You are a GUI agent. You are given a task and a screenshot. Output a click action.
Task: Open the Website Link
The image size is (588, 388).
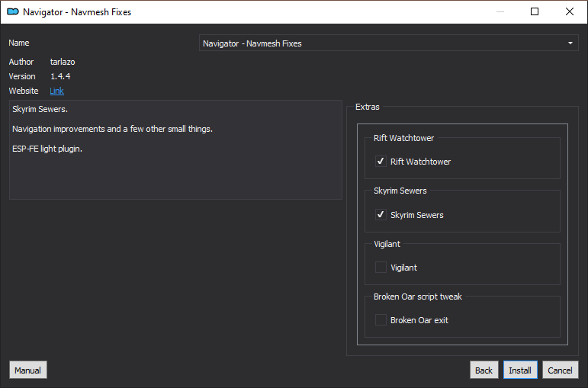click(x=56, y=91)
